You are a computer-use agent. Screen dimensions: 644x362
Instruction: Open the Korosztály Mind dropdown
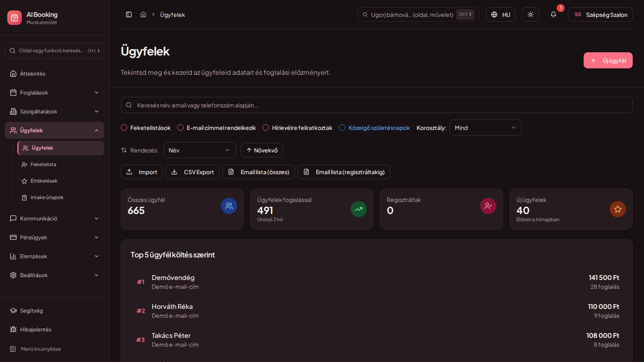[x=485, y=128]
